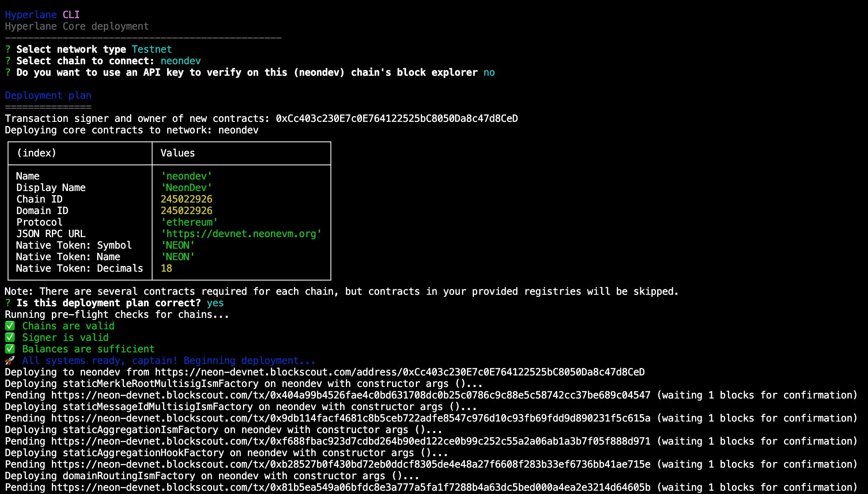Screen dimensions: 868x494
Task: Open the pending tx link 0x9db114fa...
Action: pyautogui.click(x=350, y=418)
